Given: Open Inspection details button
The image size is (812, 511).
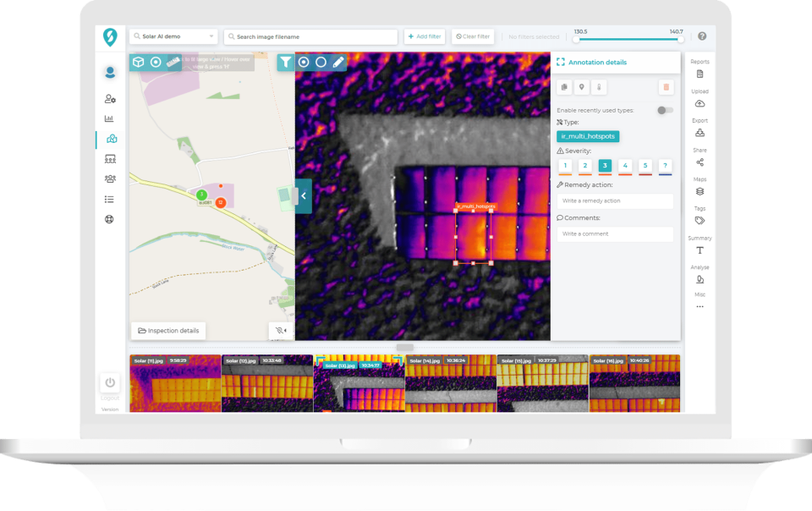Looking at the screenshot, I should coord(168,330).
